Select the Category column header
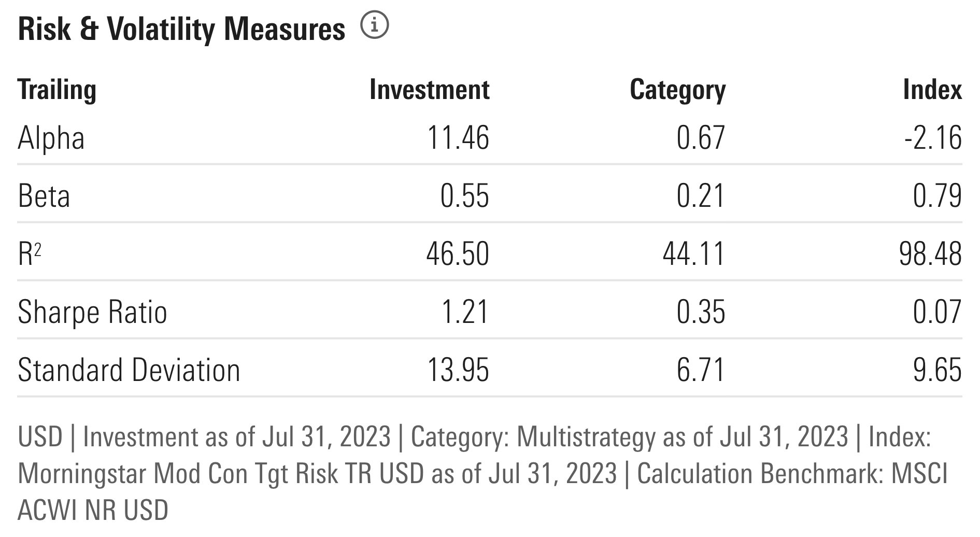The image size is (980, 537). 677,90
